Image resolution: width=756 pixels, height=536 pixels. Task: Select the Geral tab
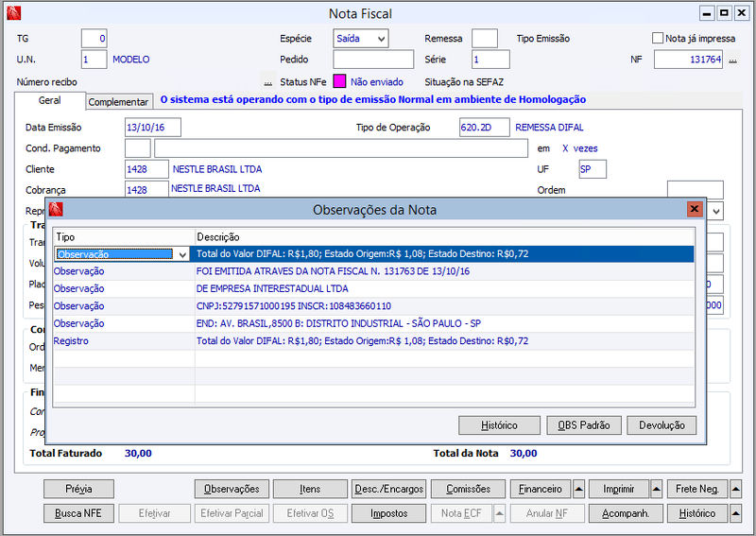50,100
